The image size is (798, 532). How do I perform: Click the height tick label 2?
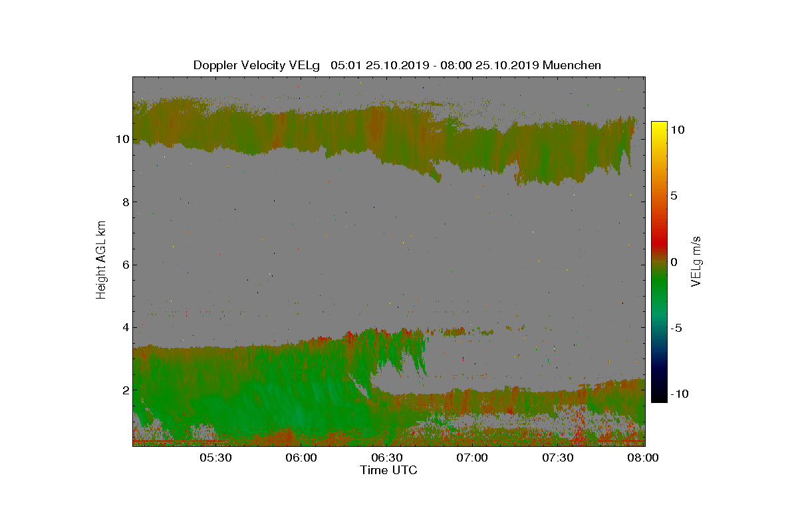pyautogui.click(x=125, y=390)
